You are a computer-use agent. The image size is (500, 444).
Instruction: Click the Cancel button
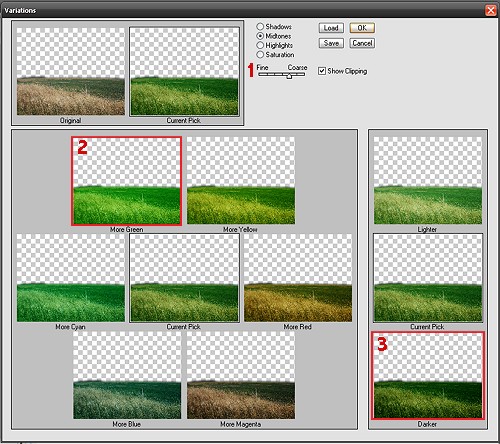[x=362, y=43]
